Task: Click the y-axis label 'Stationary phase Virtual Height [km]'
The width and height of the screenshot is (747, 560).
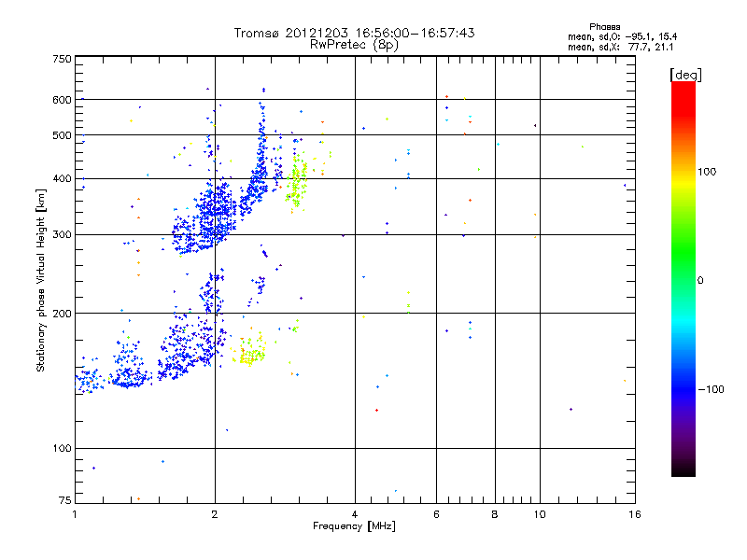Action: click(x=41, y=281)
